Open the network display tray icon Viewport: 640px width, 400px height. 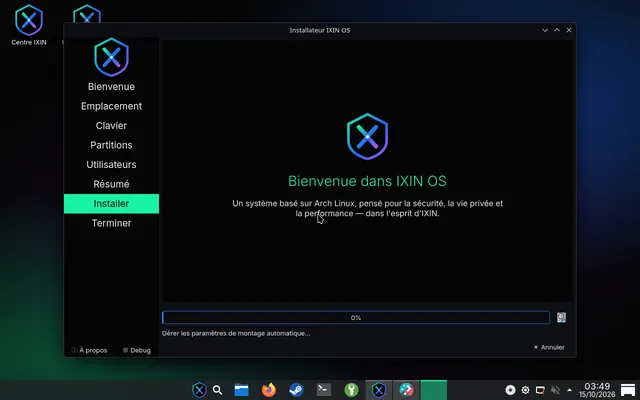[540, 390]
